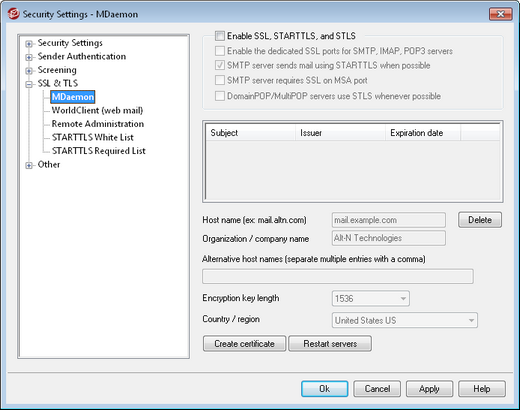Open the Country / region dropdown
This screenshot has width=520, height=410.
coord(405,320)
